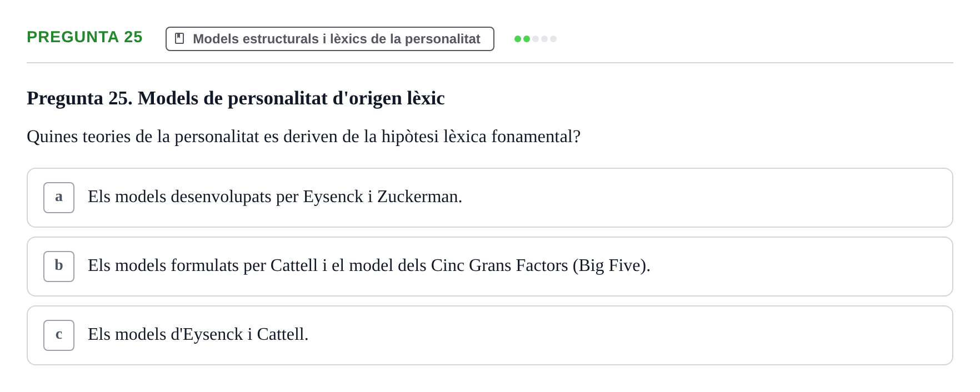Image resolution: width=980 pixels, height=392 pixels.
Task: Click the text 'Big Five' in option b
Action: tap(609, 265)
